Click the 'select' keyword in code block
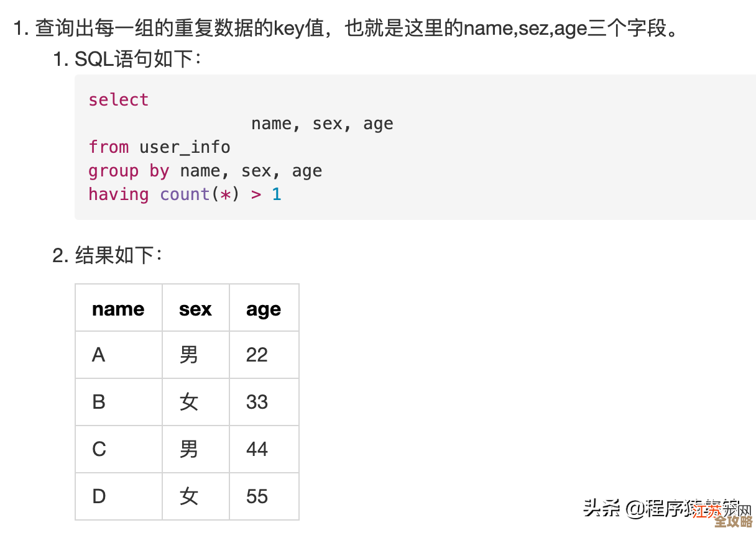 [118, 100]
